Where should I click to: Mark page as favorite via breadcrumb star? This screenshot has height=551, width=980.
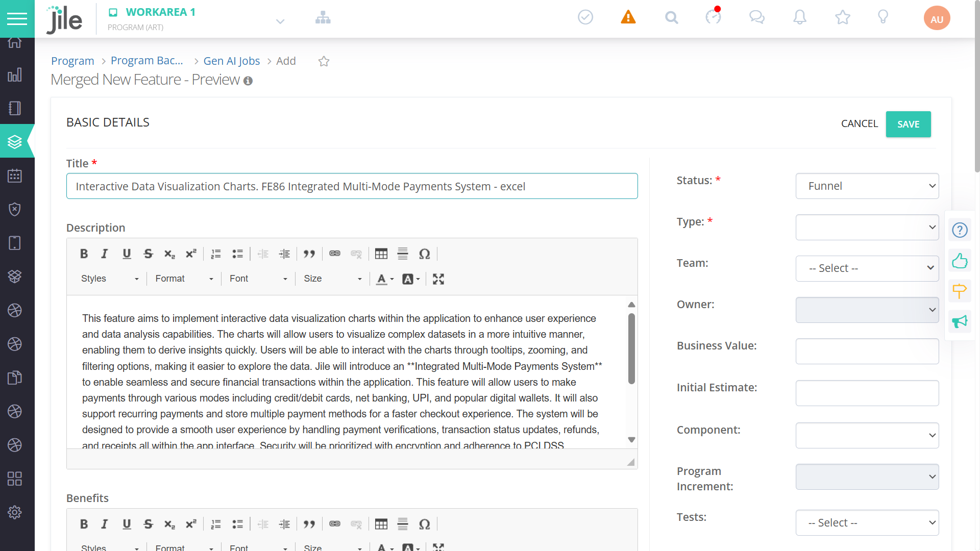click(x=324, y=61)
